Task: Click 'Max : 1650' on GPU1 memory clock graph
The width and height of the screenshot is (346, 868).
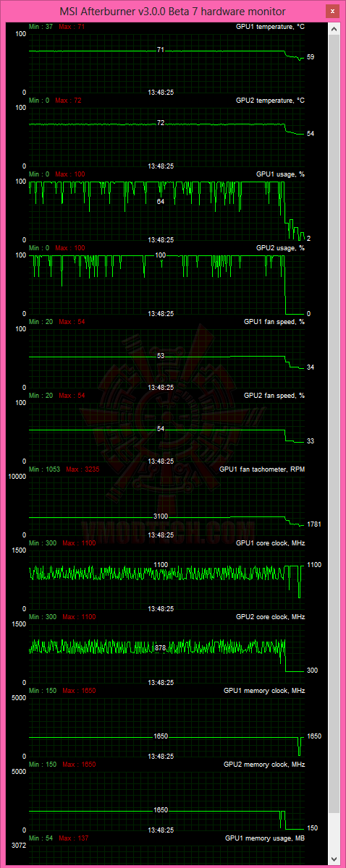Action: [x=79, y=691]
